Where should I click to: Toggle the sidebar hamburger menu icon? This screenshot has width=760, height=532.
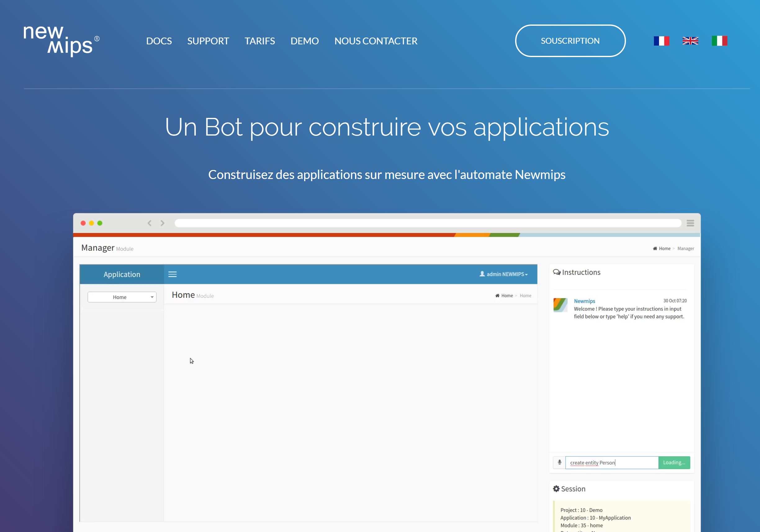click(173, 274)
